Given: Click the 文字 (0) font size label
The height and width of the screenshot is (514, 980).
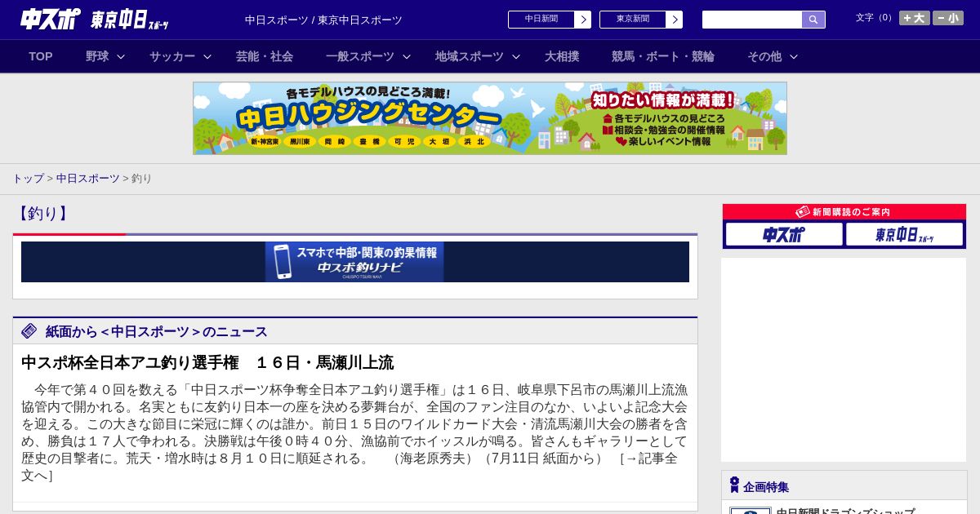Looking at the screenshot, I should tap(875, 18).
